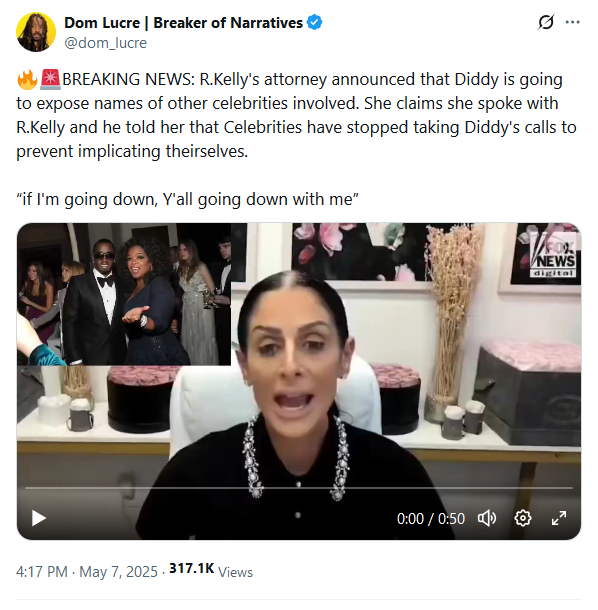
Task: Click the blue verified checkmark badge
Action: [x=314, y=22]
